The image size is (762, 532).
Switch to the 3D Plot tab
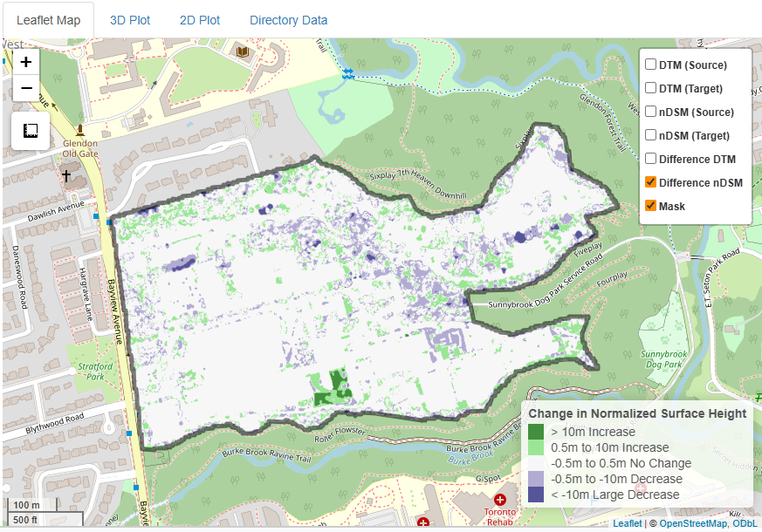pyautogui.click(x=129, y=19)
